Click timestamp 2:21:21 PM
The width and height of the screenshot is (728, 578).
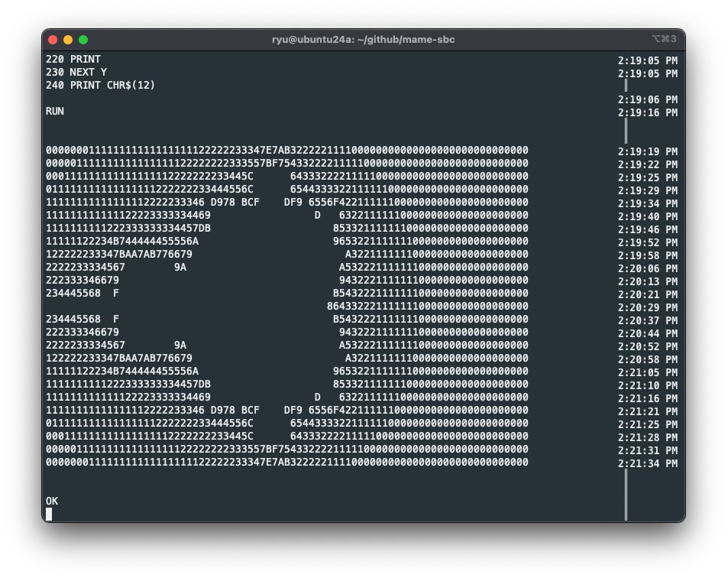[648, 412]
